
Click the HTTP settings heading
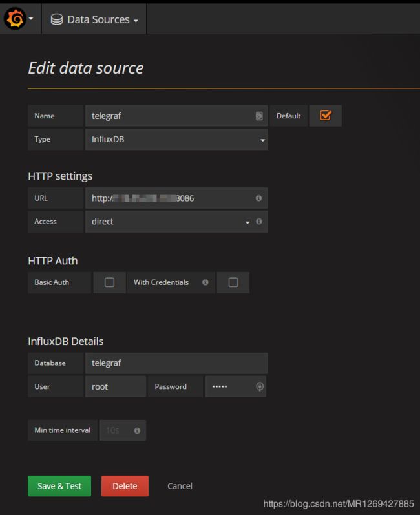tap(60, 176)
